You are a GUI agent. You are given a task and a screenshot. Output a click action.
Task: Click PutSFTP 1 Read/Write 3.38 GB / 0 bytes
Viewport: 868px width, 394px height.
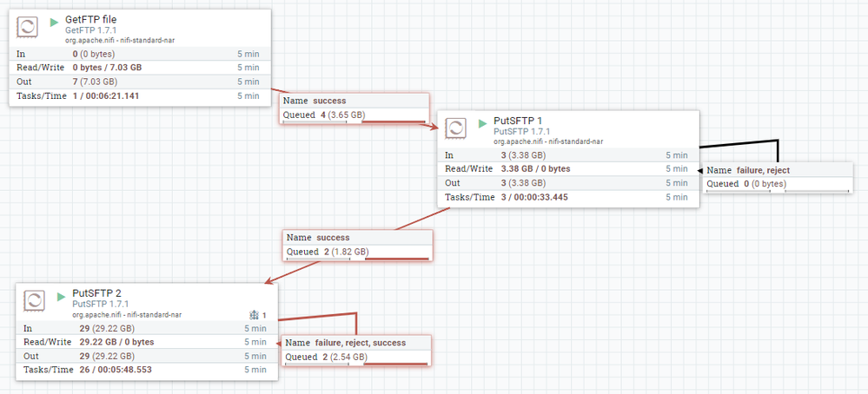pyautogui.click(x=536, y=168)
